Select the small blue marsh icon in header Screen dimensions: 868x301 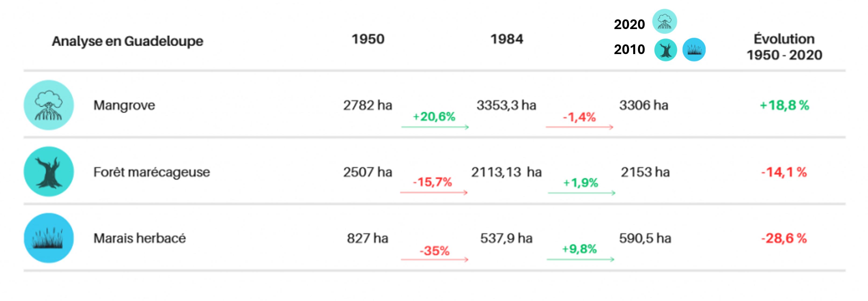tap(694, 50)
